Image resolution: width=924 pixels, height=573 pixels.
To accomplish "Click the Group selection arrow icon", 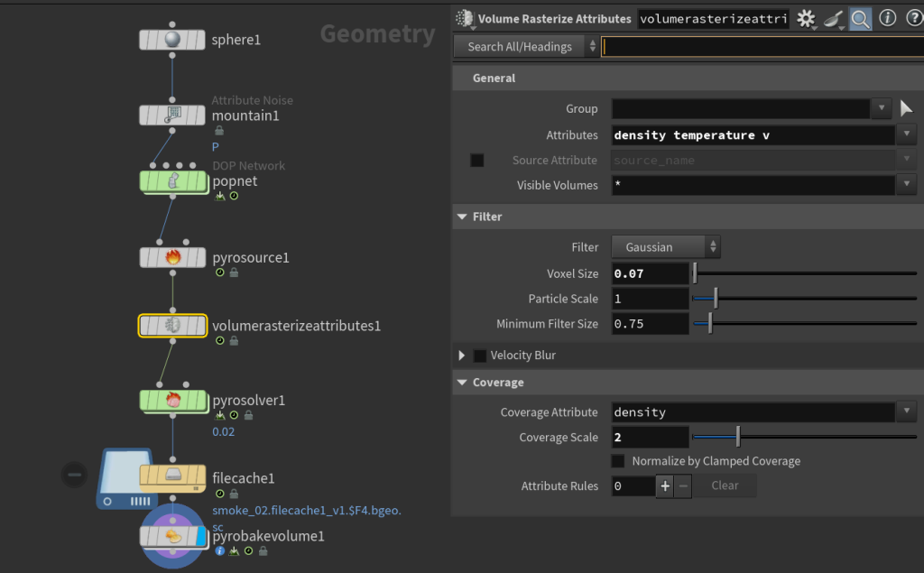I will tap(906, 108).
